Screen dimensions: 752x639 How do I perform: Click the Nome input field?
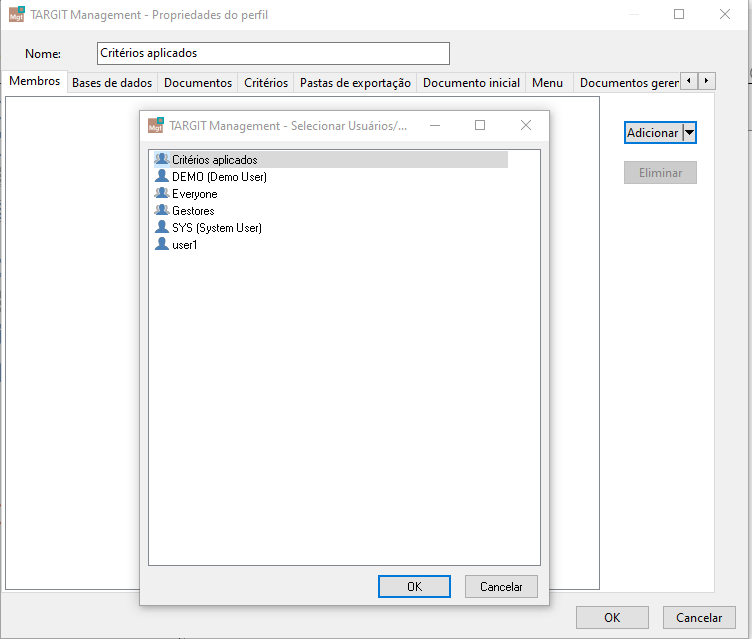point(273,53)
